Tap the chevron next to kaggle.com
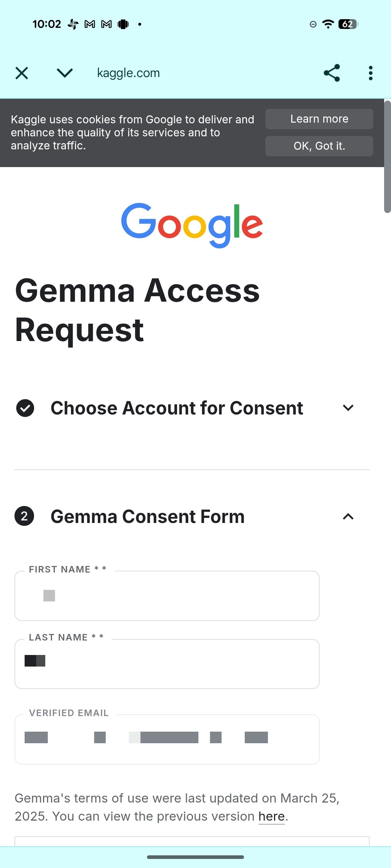 click(x=65, y=73)
